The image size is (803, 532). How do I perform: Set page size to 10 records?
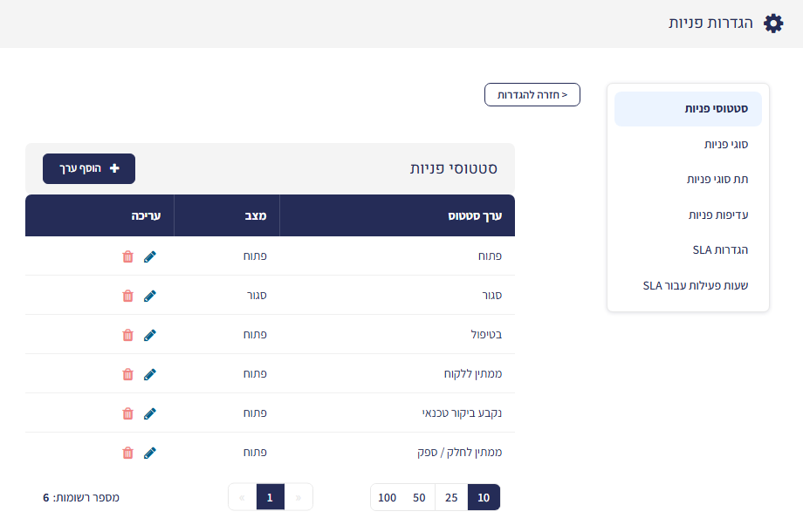click(484, 497)
